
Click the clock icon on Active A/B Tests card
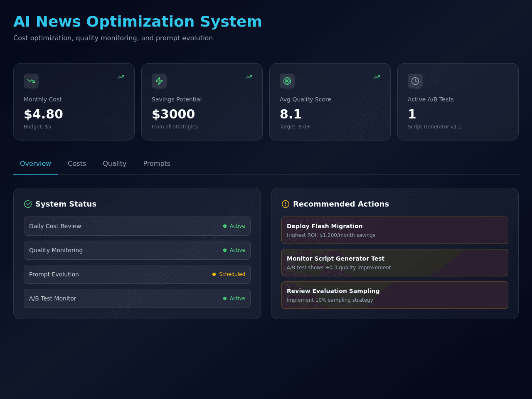[415, 81]
